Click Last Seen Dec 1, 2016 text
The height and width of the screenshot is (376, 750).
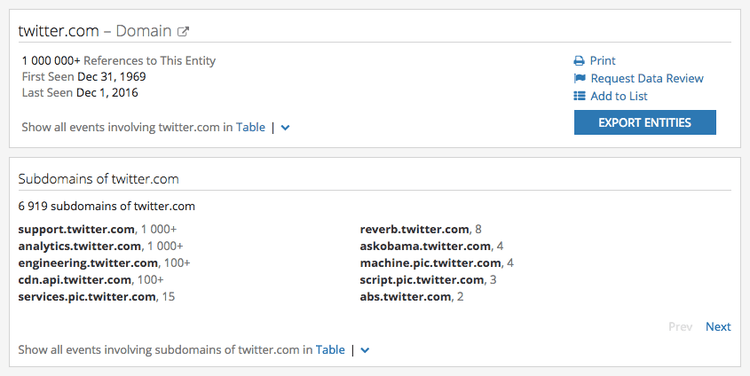pos(80,92)
